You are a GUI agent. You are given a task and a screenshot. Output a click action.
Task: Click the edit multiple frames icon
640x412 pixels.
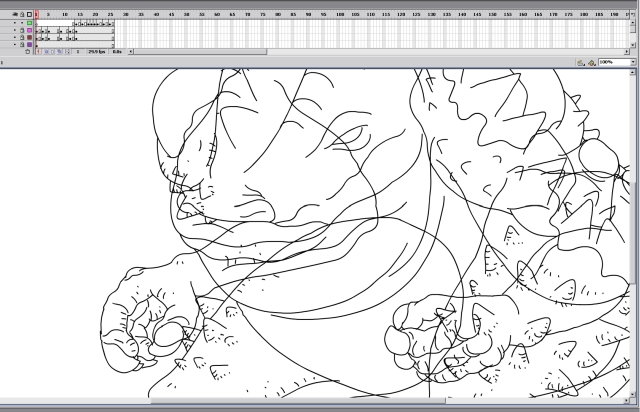(61, 51)
